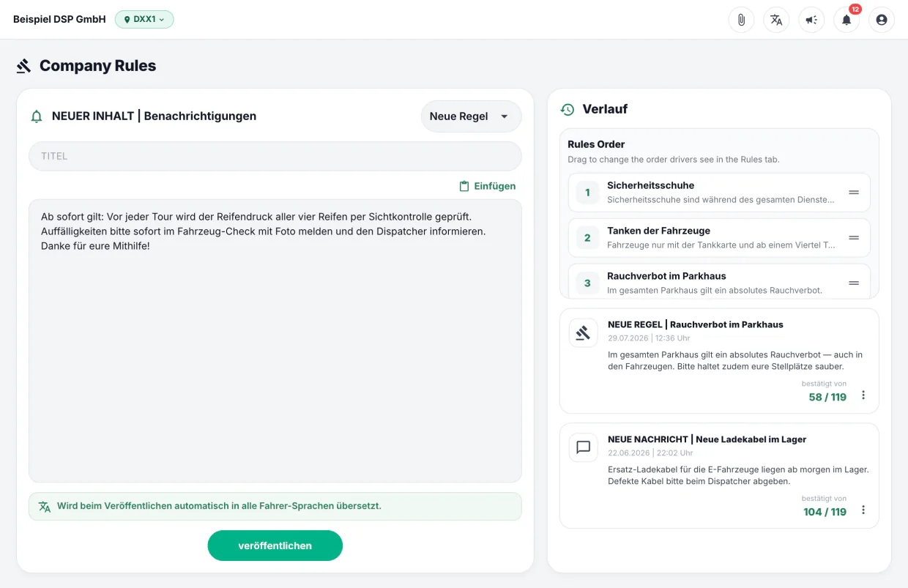This screenshot has width=908, height=588.
Task: Click the chat bubble icon on NEUE NACHRICHT card
Action: [x=583, y=447]
